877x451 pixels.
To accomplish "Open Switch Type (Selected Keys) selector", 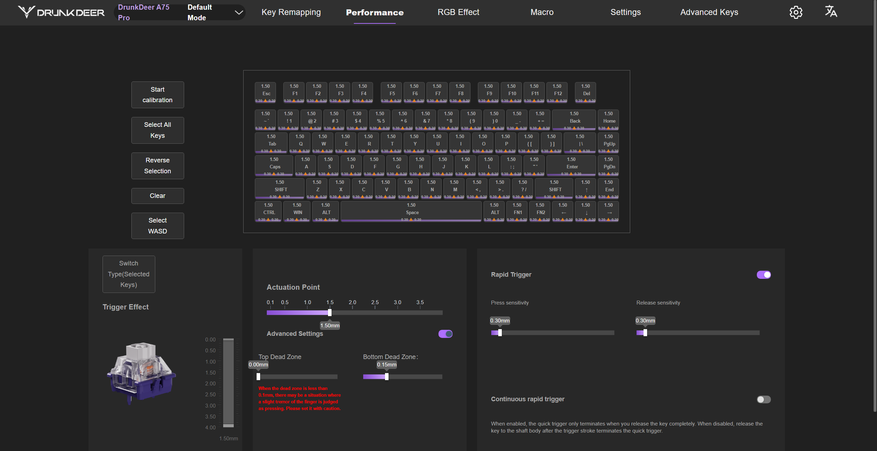I will click(x=128, y=274).
